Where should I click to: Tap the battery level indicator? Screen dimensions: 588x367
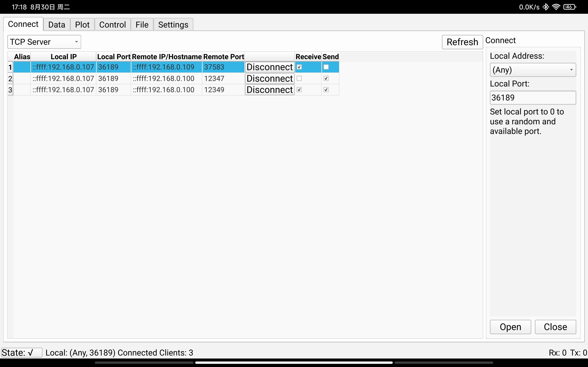[569, 7]
